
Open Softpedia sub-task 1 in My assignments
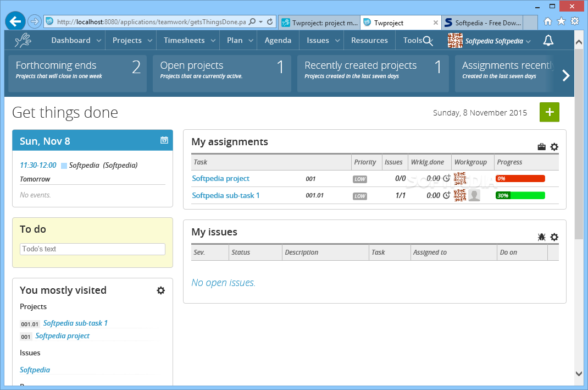click(226, 195)
